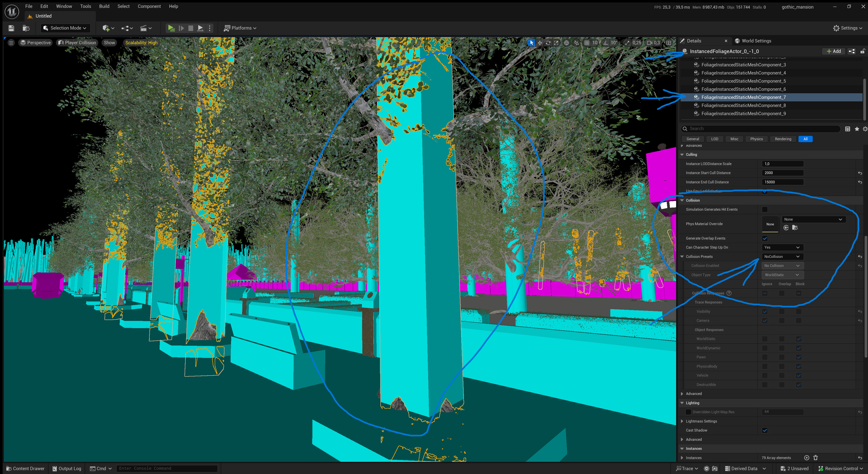Image resolution: width=868 pixels, height=474 pixels.
Task: Select the Move transform tool
Action: click(x=540, y=43)
